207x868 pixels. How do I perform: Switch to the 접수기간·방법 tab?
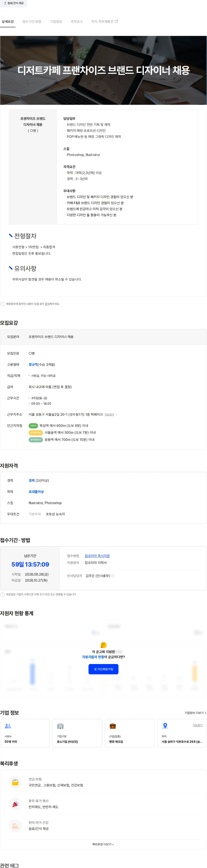[x=32, y=22]
